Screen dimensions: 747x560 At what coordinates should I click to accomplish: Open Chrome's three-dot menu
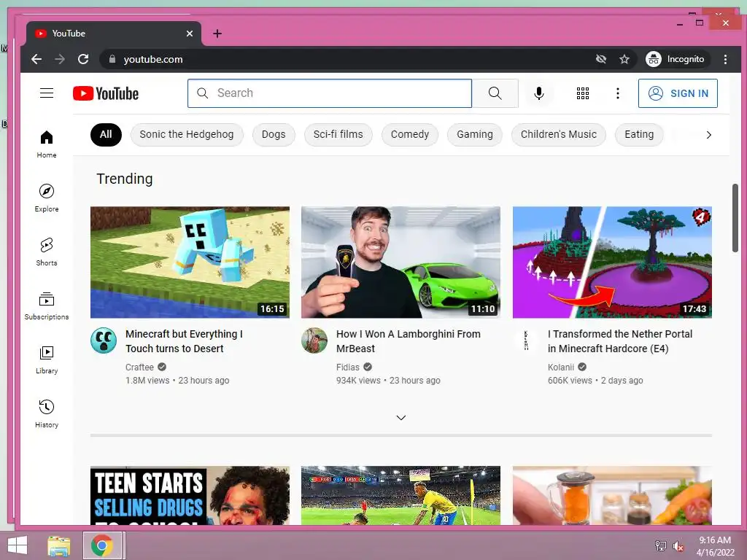click(x=725, y=59)
